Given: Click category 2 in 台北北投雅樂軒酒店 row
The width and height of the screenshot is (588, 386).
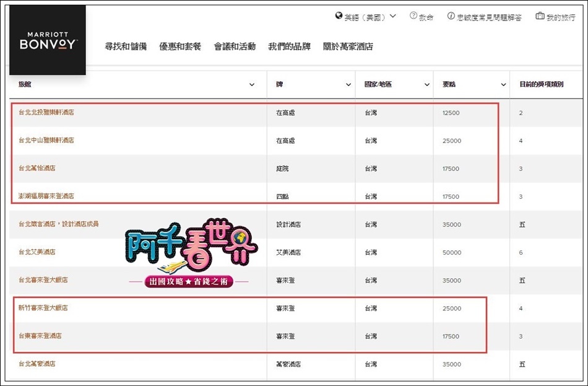Looking at the screenshot, I should [521, 113].
